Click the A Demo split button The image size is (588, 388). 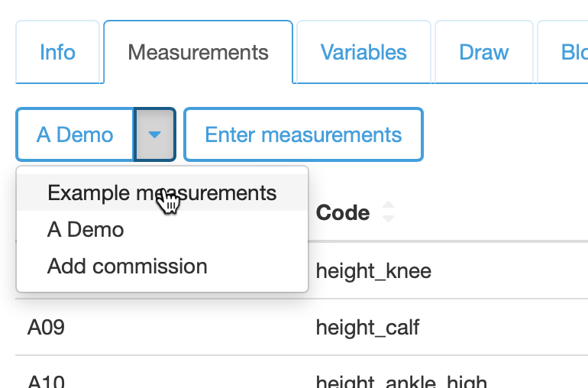(x=75, y=135)
